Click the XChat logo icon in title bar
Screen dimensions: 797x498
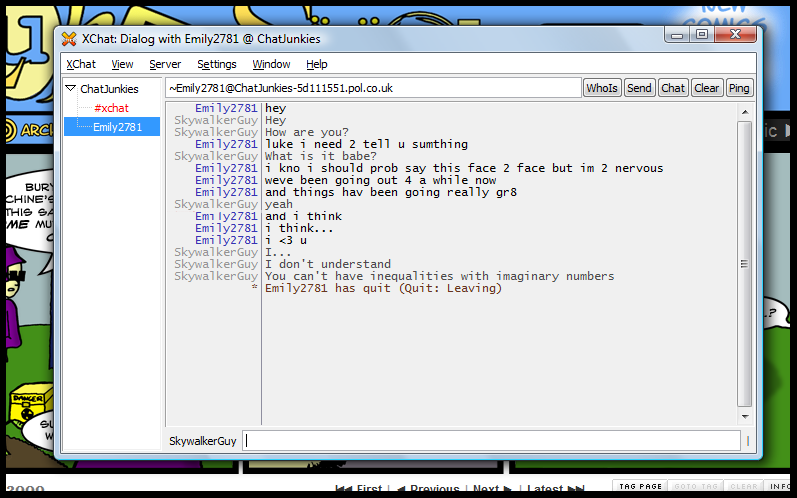[68, 39]
